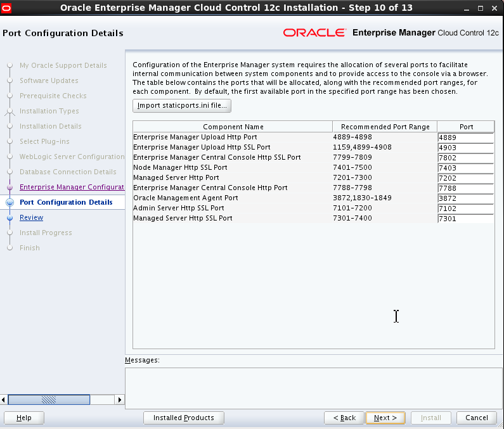The width and height of the screenshot is (504, 429).
Task: Edit Node Manager Http SSL Port 7403
Action: coord(465,168)
